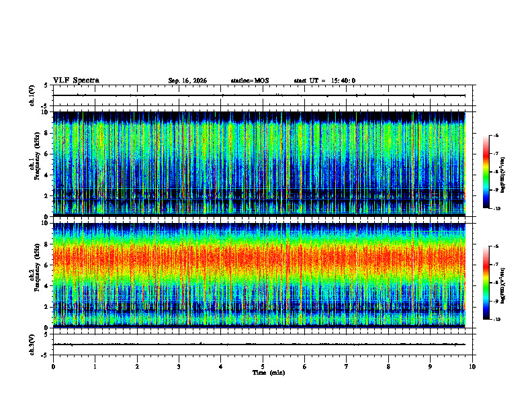Viewport: 532px width, 411px height.
Task: Click the Time (min) axis label
Action: point(269,373)
